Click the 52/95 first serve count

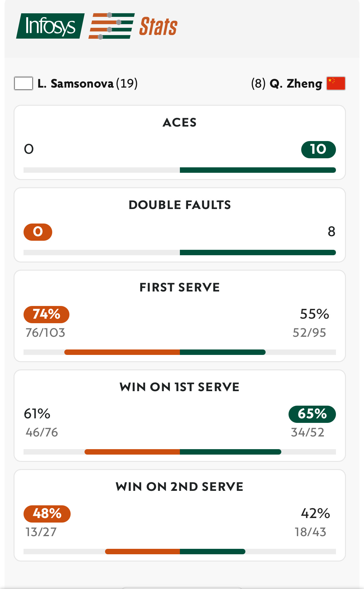[x=309, y=333]
